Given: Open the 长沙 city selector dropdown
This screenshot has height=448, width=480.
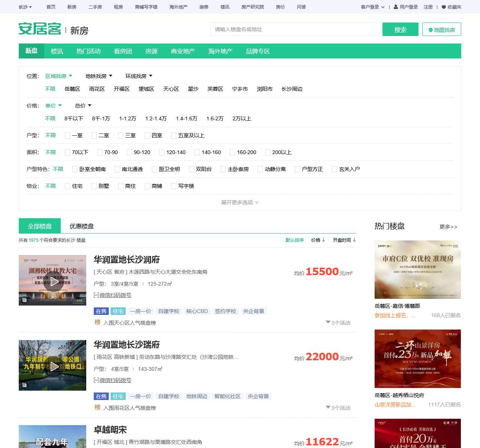Looking at the screenshot, I should click(x=25, y=7).
